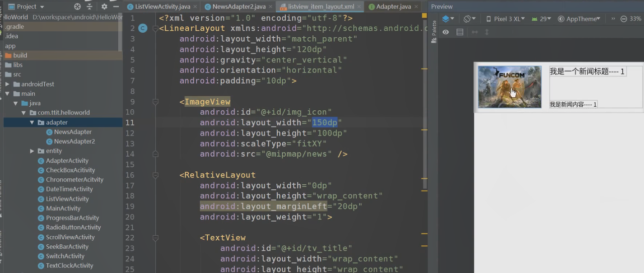Click the design surface layers icon in Preview
This screenshot has height=273, width=644.
pos(447,19)
